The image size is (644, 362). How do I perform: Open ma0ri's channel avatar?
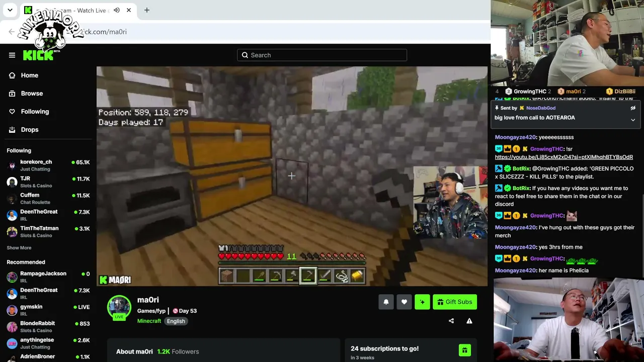[119, 307]
